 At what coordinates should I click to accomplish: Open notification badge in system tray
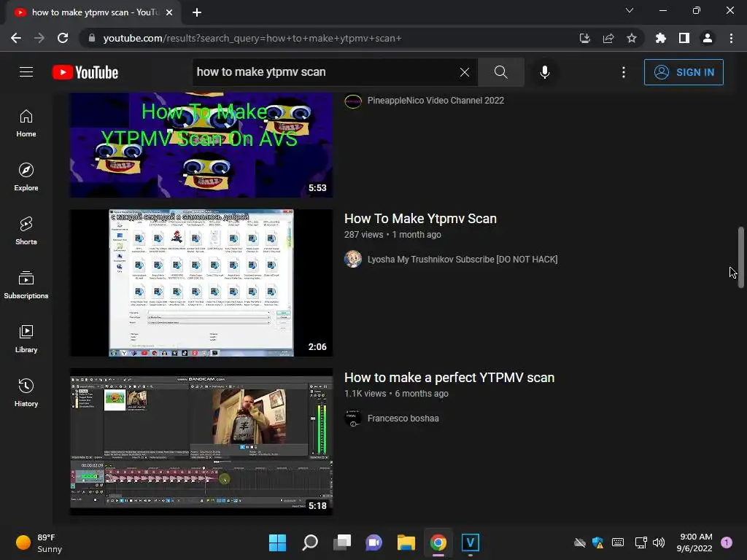727,542
